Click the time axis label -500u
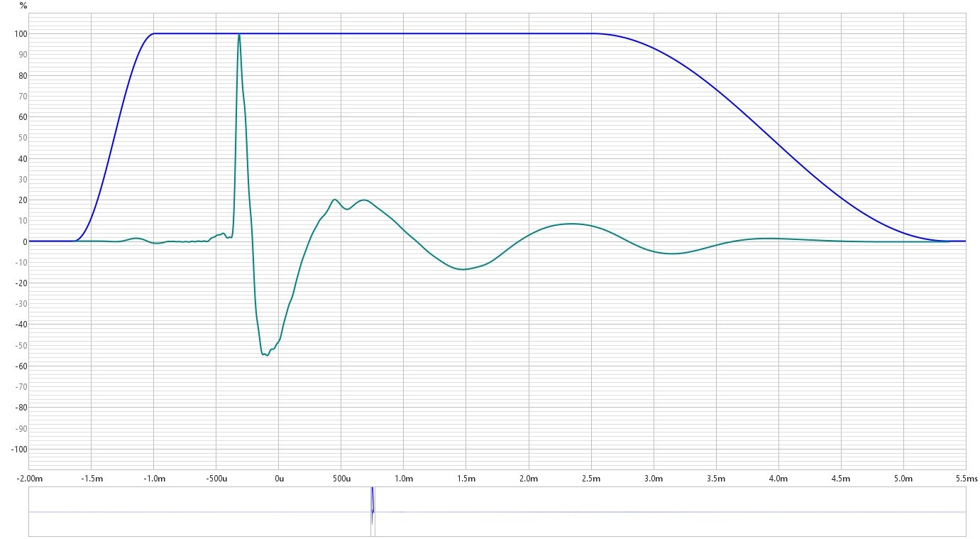980x539 pixels. pos(216,479)
